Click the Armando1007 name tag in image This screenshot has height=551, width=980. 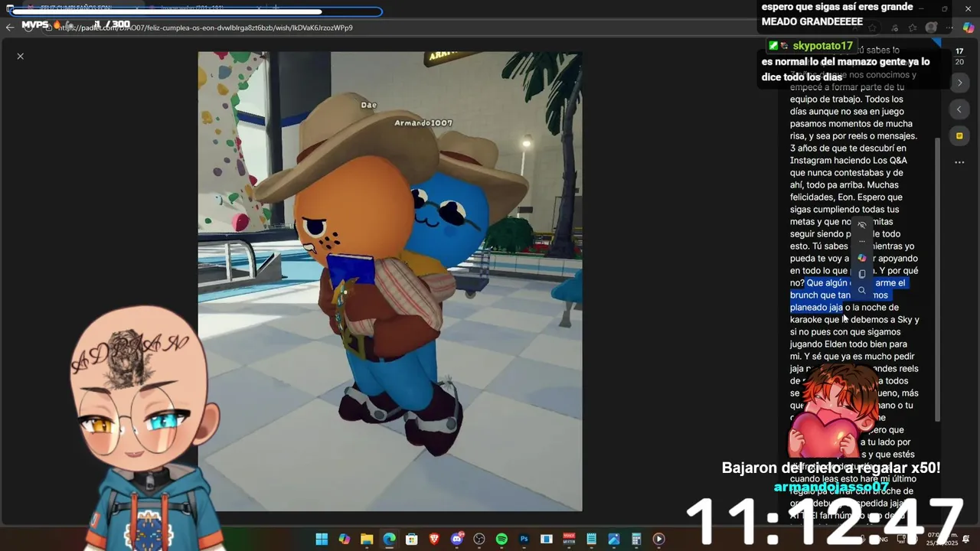(423, 123)
